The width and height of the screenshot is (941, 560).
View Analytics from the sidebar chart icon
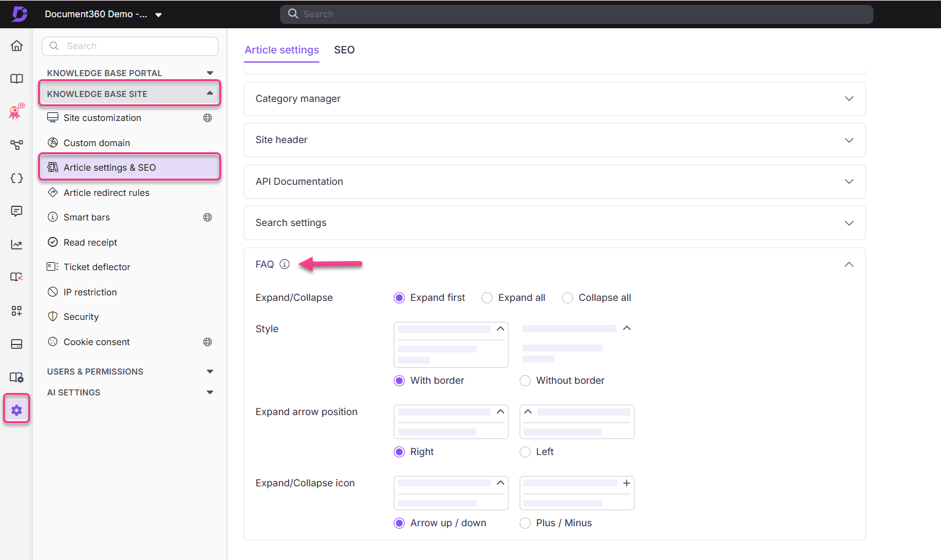point(17,244)
